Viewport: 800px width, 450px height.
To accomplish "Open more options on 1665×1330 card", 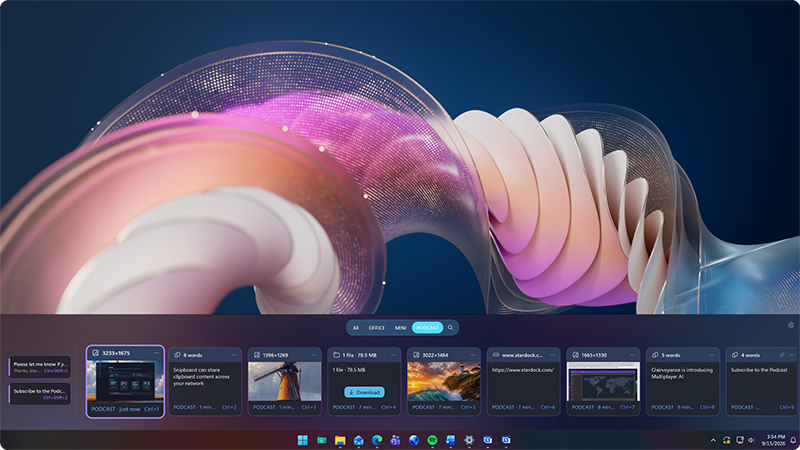I will click(632, 355).
